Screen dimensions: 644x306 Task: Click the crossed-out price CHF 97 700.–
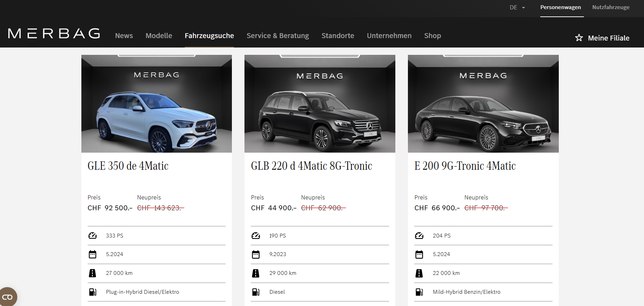pyautogui.click(x=486, y=208)
